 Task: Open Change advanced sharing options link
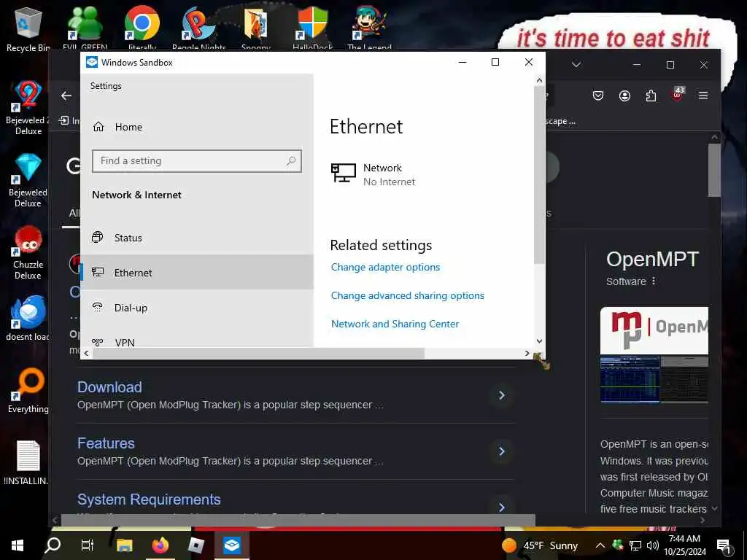pos(407,295)
